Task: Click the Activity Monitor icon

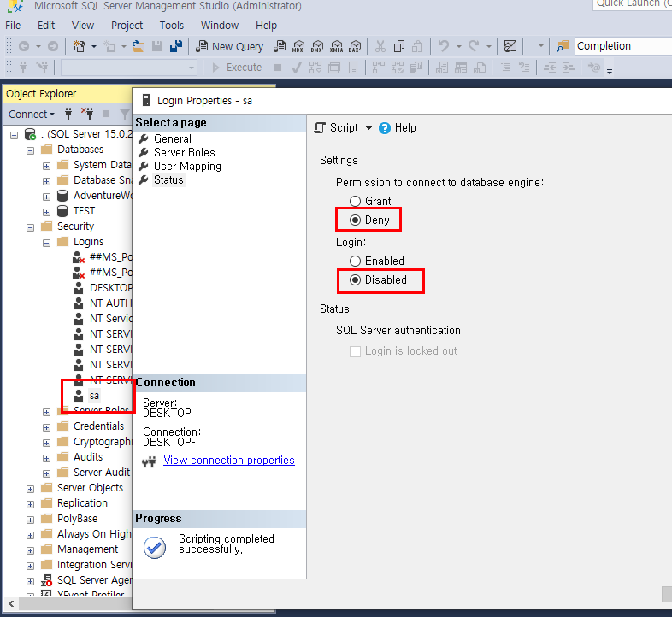Action: (510, 46)
